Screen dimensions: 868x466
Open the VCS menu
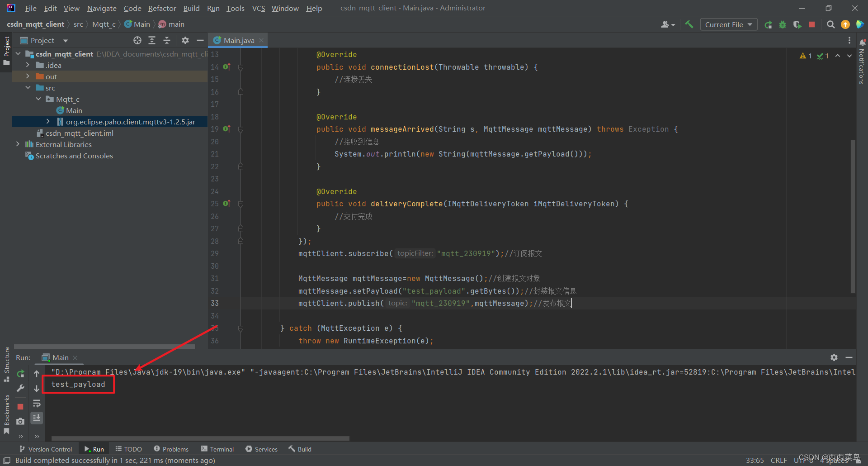pos(259,8)
